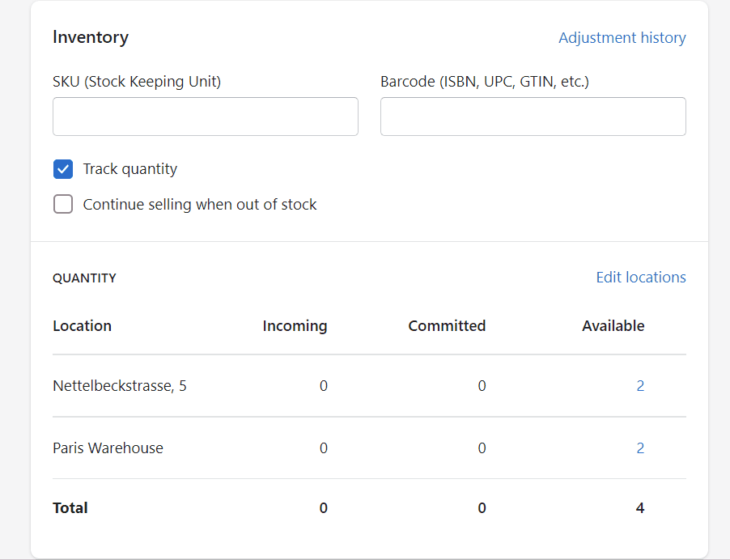Click the SKU (Stock Keeping Unit) input field
The width and height of the screenshot is (730, 560).
pyautogui.click(x=205, y=117)
